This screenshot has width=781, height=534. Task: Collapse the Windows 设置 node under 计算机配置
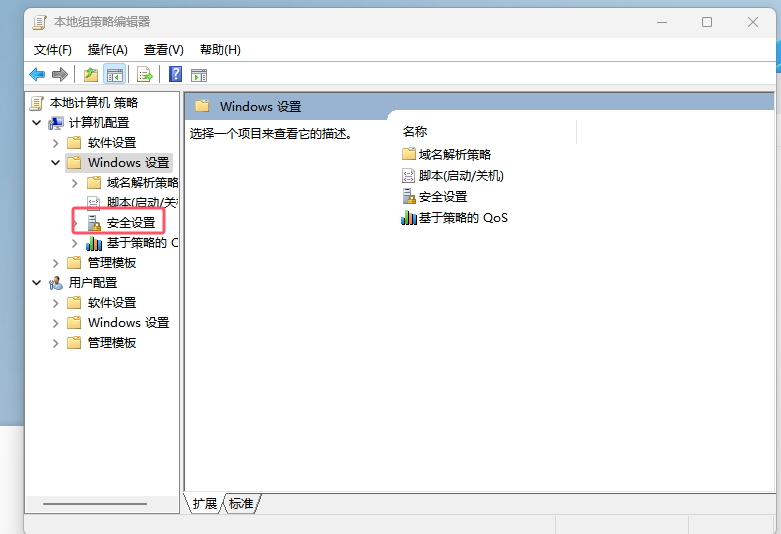[56, 162]
